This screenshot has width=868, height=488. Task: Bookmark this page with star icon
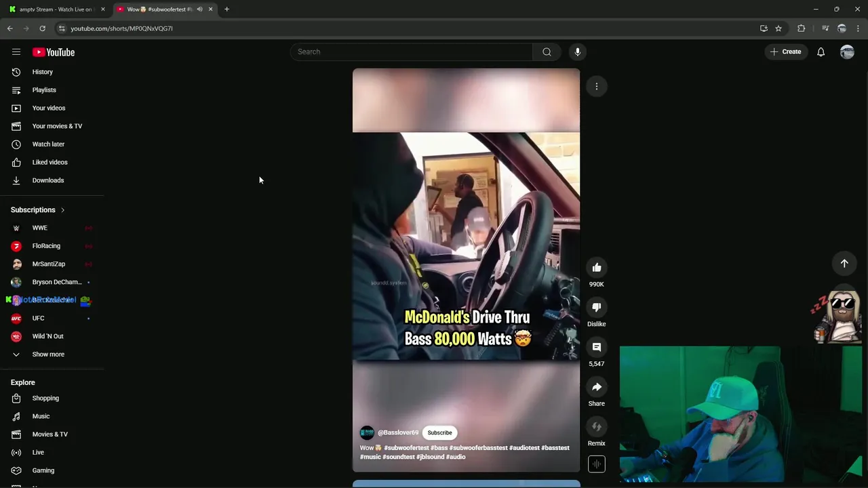778,28
